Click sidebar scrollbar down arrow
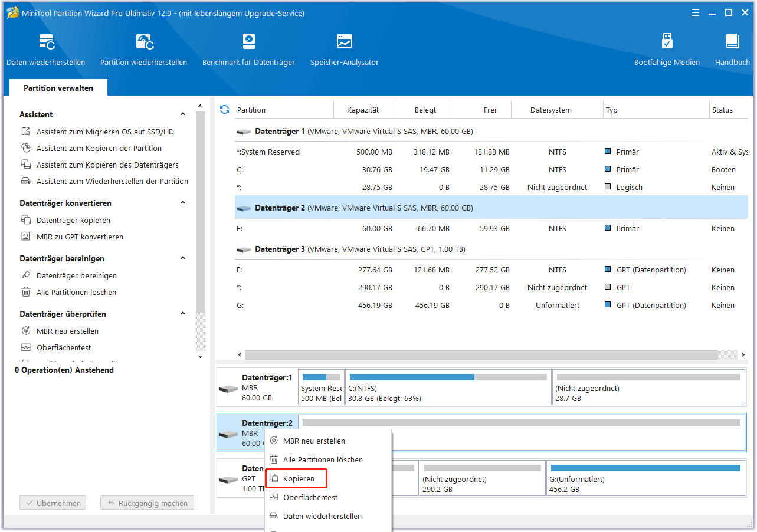The image size is (757, 532). click(x=200, y=356)
